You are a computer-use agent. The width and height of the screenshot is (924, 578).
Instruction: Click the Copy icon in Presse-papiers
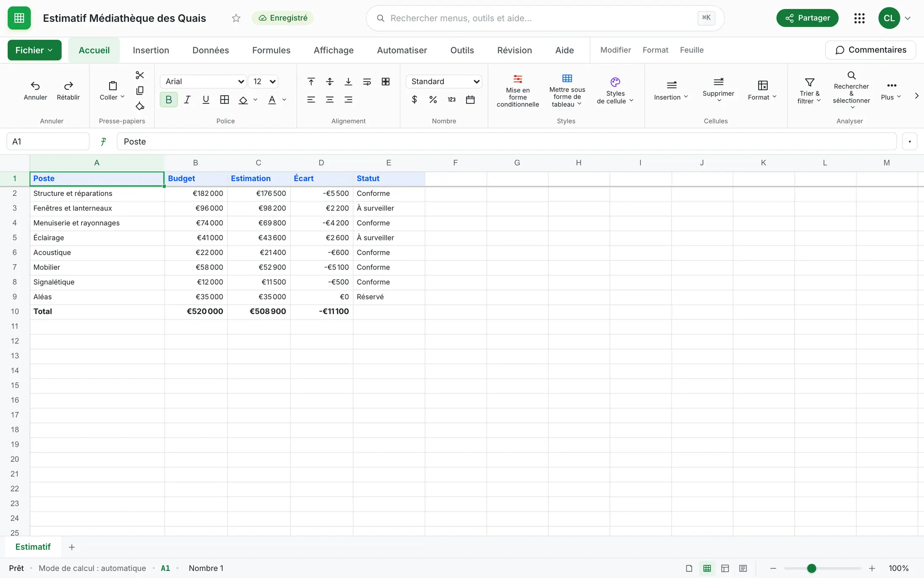[140, 90]
